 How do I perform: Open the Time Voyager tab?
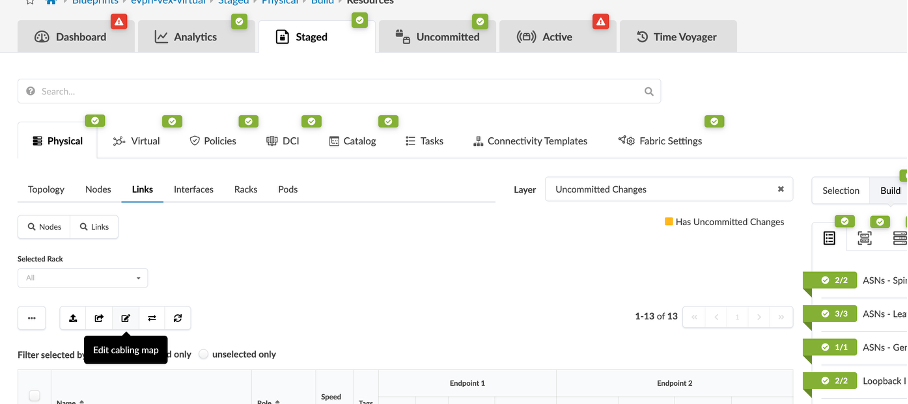(678, 37)
